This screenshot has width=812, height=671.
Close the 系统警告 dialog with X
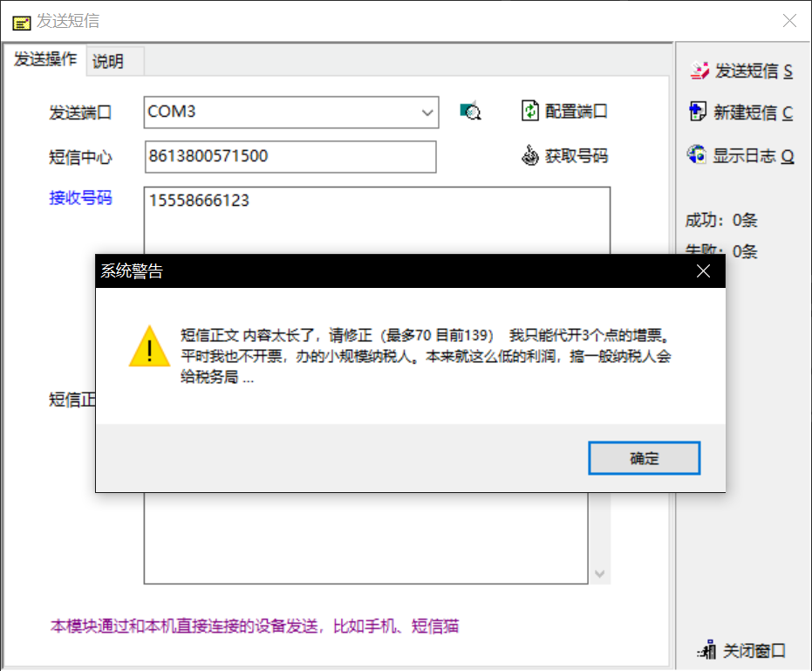[703, 271]
